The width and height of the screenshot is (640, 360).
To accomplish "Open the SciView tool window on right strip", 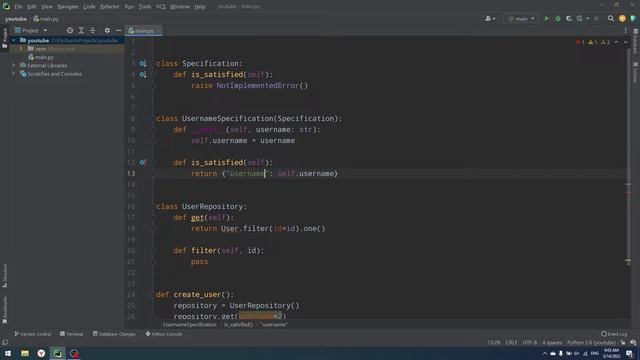I will [636, 73].
